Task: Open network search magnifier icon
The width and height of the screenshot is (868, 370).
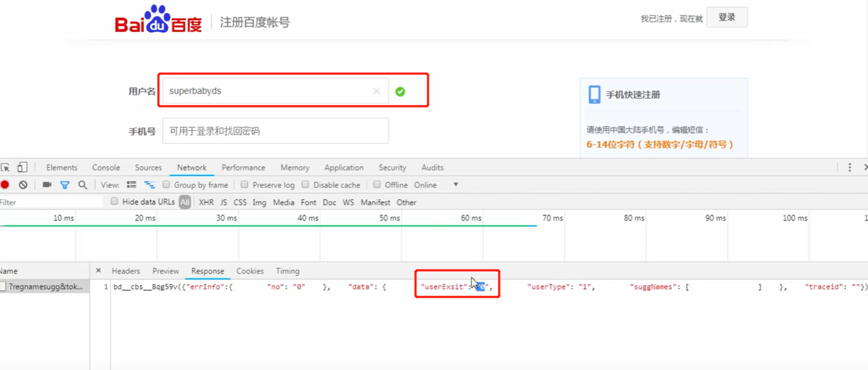Action: [x=83, y=185]
